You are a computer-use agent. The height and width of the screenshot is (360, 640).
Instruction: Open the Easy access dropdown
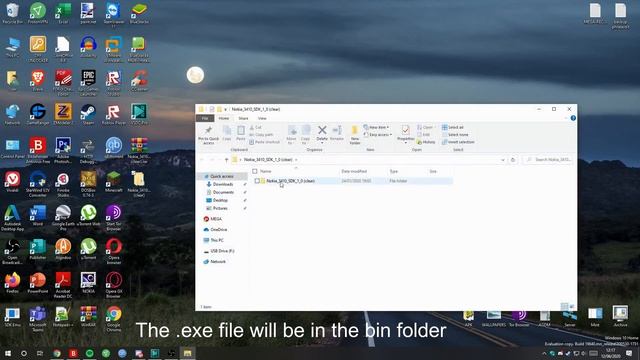pyautogui.click(x=378, y=135)
